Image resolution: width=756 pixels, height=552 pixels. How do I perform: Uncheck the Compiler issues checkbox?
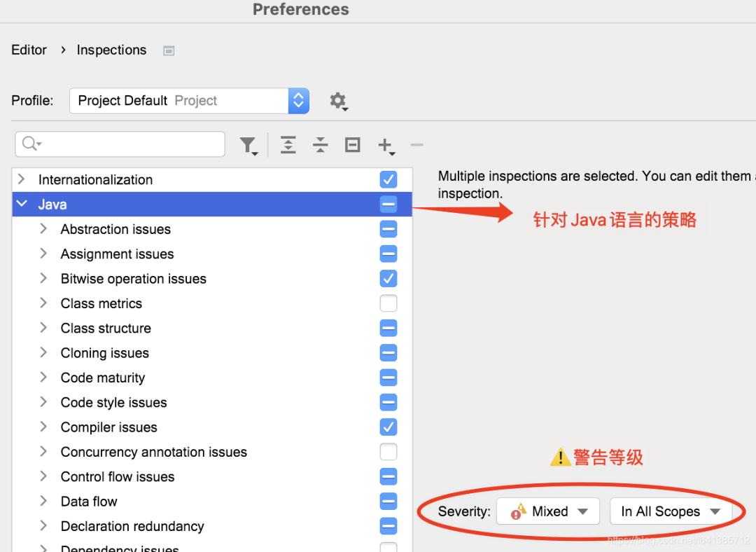click(388, 427)
